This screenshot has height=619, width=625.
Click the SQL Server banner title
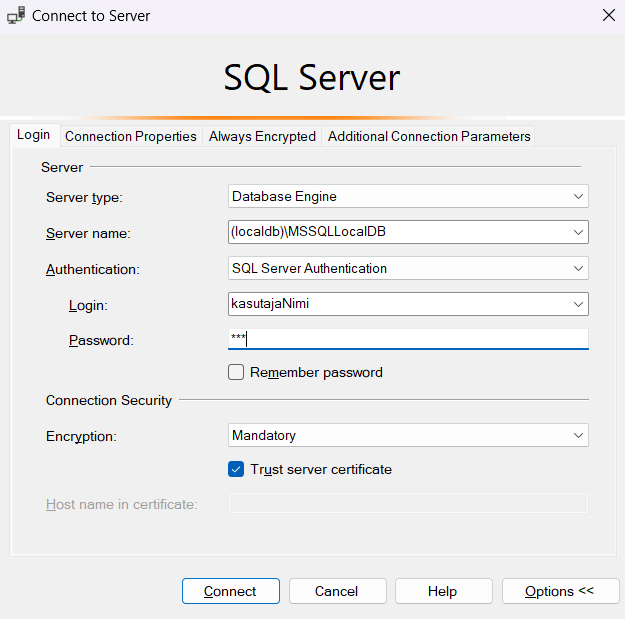click(x=312, y=78)
